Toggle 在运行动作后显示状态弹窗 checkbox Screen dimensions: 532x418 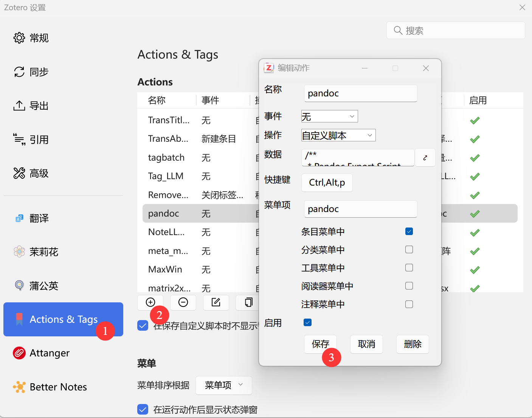tap(143, 409)
